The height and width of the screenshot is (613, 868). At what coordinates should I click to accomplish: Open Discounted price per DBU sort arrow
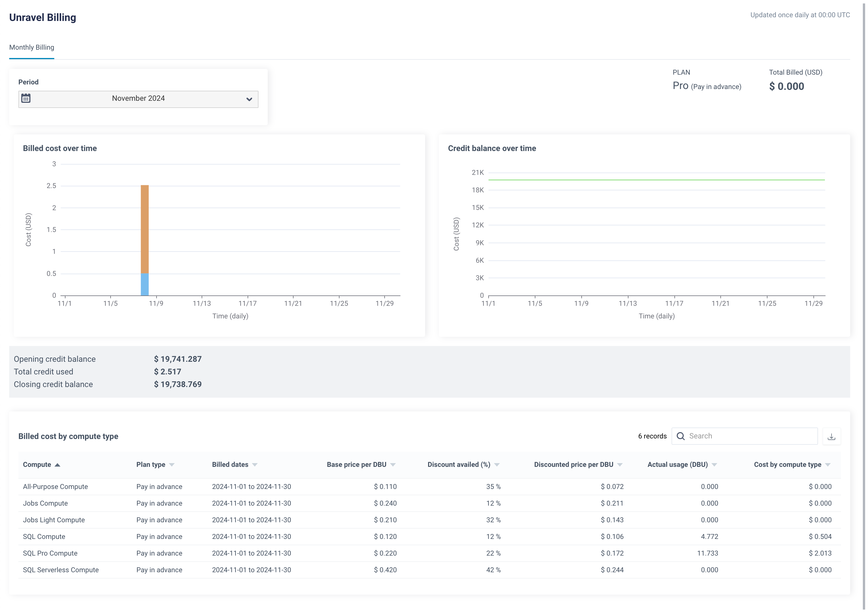point(620,465)
